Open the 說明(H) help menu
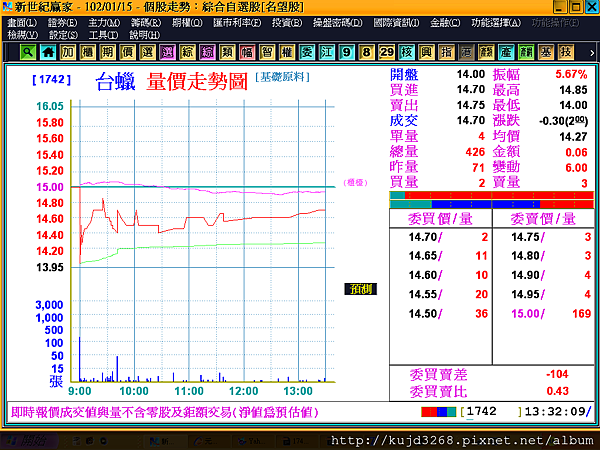 point(144,35)
